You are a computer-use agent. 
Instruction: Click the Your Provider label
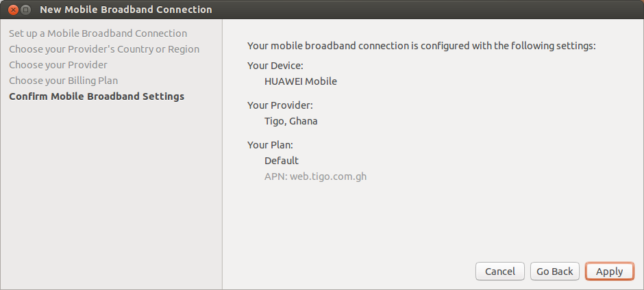[x=280, y=105]
